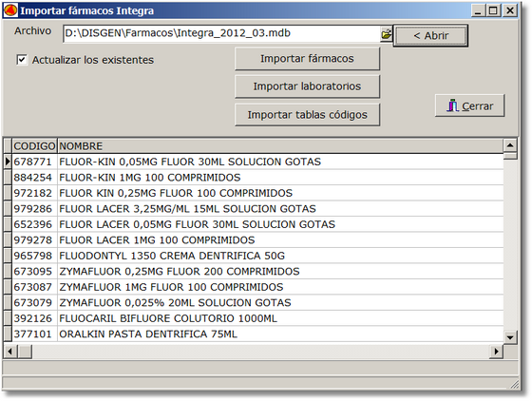This screenshot has width=532, height=401.
Task: Click the application icon in title bar
Action: (10, 10)
